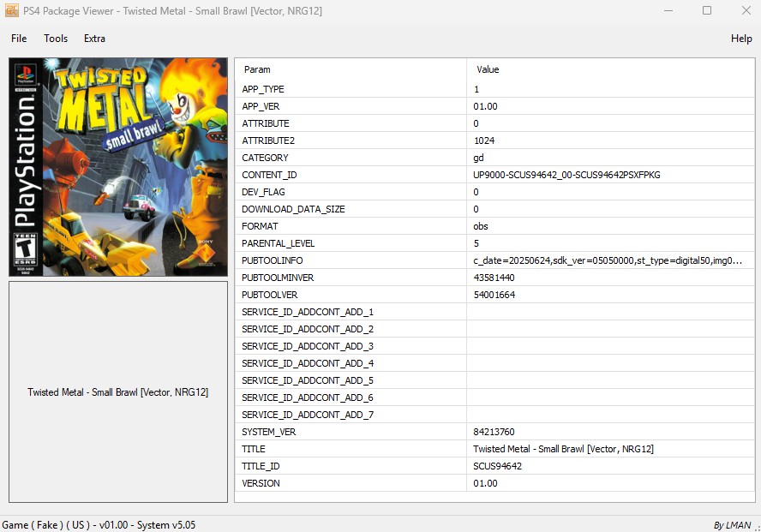The image size is (761, 532).
Task: Click the package title label under the cover
Action: [x=118, y=392]
